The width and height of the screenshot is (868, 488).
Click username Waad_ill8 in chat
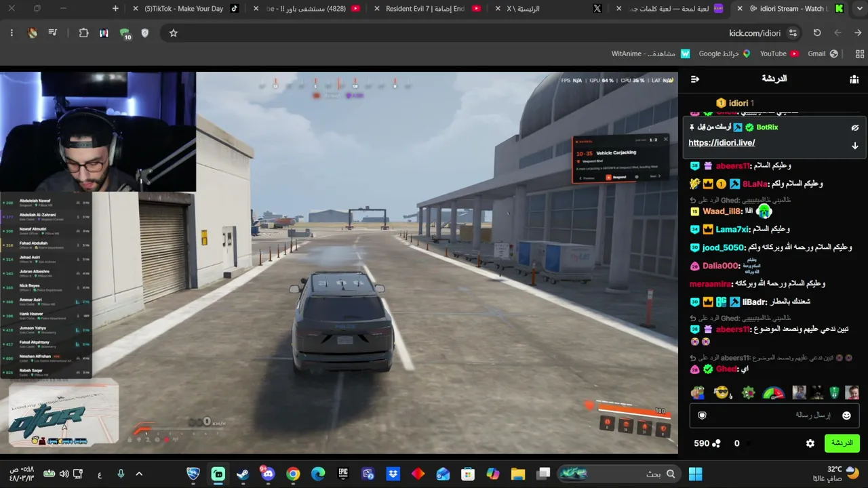[x=722, y=211]
